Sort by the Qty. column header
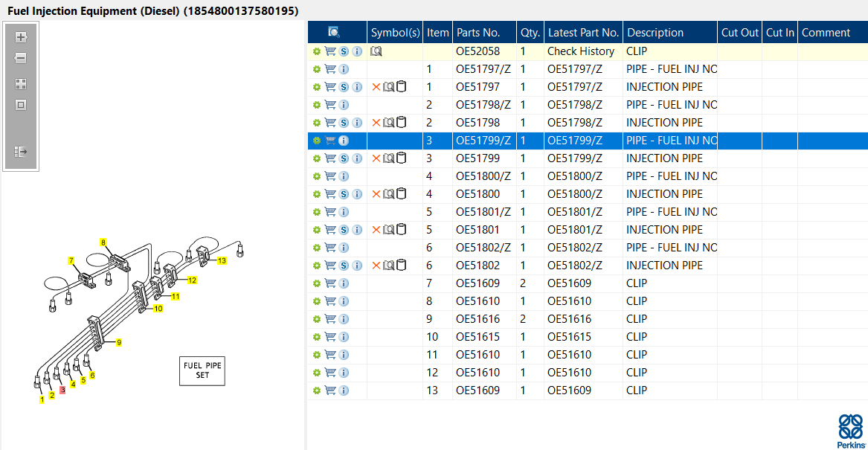Viewport: 868px width, 450px height. pos(530,33)
